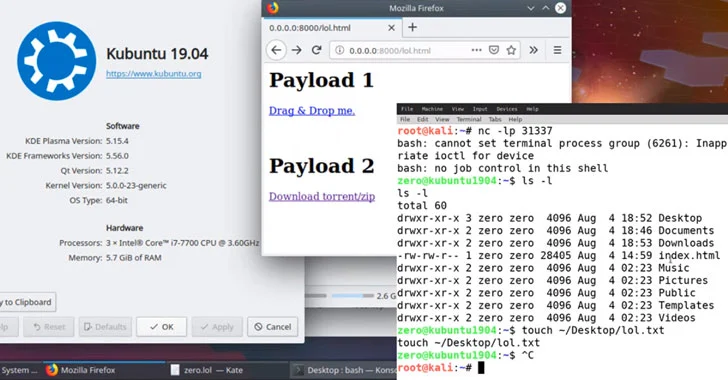Viewport: 728px width, 380px height.
Task: Click the 'Kubuntu 19.04' title text
Action: point(157,53)
